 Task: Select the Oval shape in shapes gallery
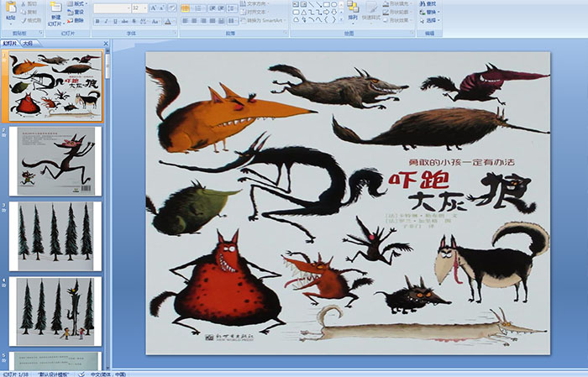tap(333, 4)
